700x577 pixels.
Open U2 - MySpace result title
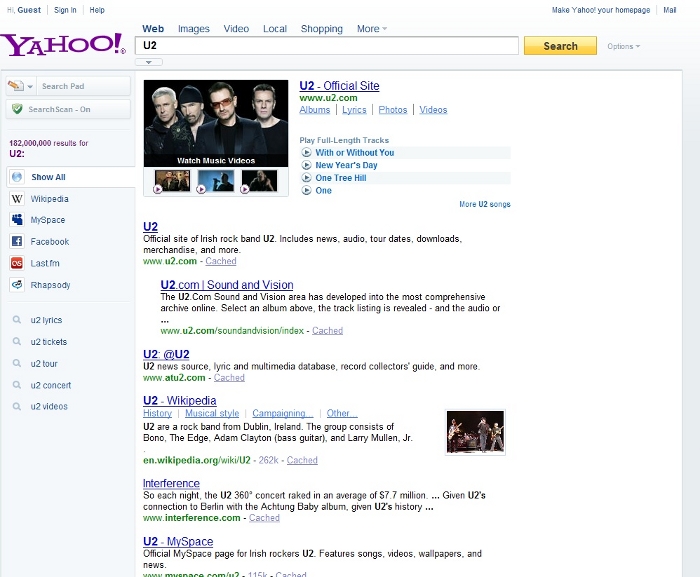(x=178, y=541)
